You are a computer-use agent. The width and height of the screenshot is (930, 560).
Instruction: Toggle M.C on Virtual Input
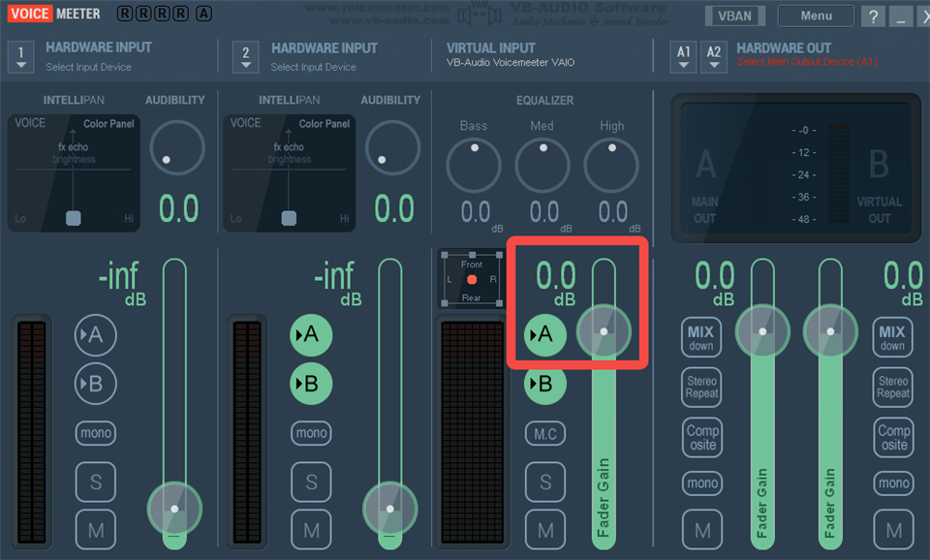pyautogui.click(x=545, y=434)
